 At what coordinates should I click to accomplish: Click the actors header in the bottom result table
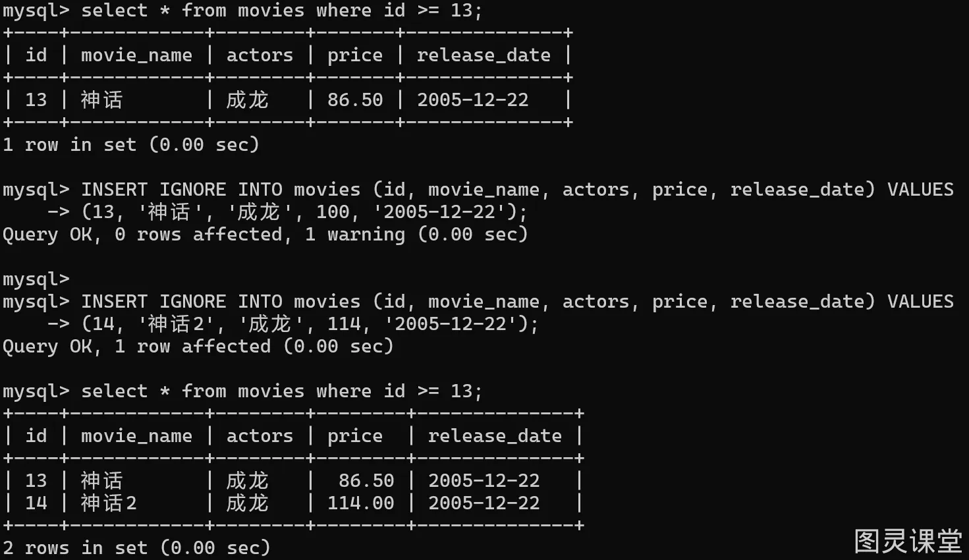pyautogui.click(x=260, y=436)
